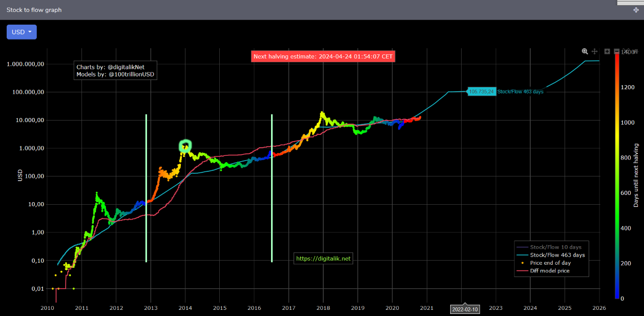Click the Charts by @digitalikNet credit box

coord(116,71)
